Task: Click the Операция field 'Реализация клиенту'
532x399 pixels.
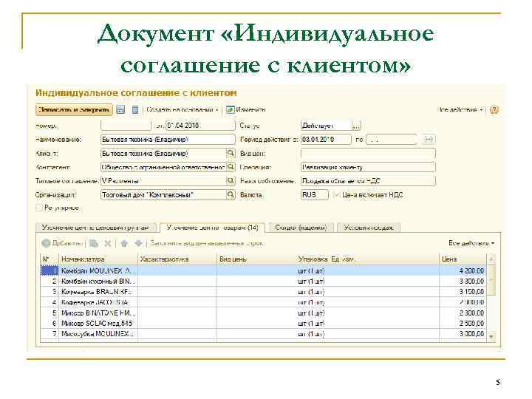Action: click(368, 167)
